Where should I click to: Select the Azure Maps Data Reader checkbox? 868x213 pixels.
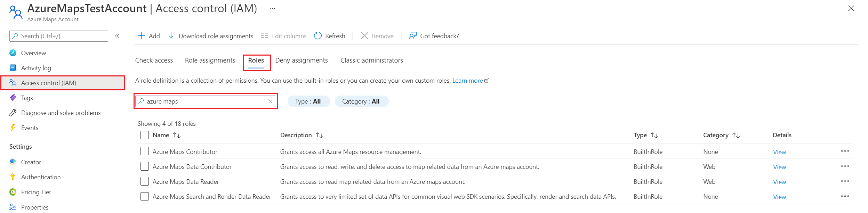coord(145,181)
